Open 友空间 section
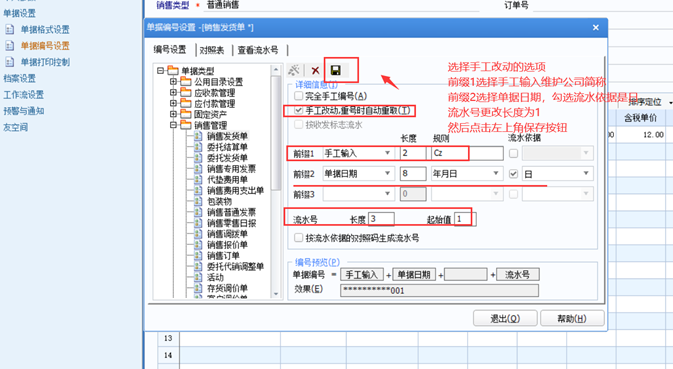 pyautogui.click(x=15, y=127)
